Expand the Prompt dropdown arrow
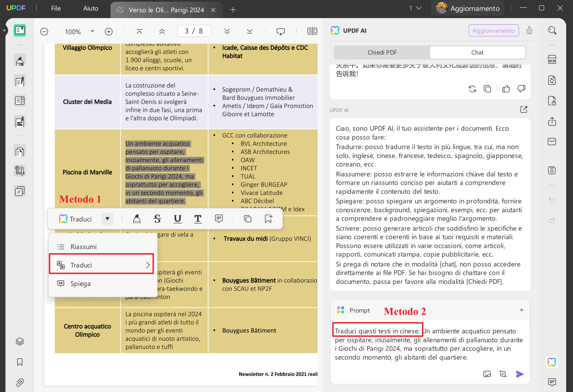 click(x=521, y=310)
